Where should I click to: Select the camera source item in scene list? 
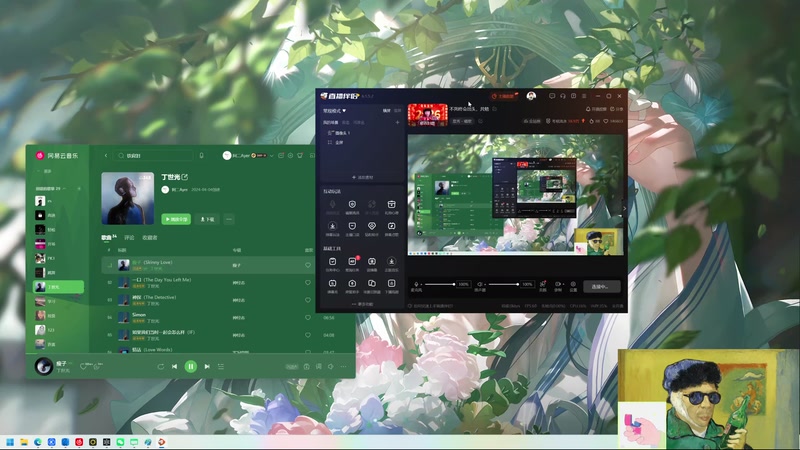(x=339, y=133)
